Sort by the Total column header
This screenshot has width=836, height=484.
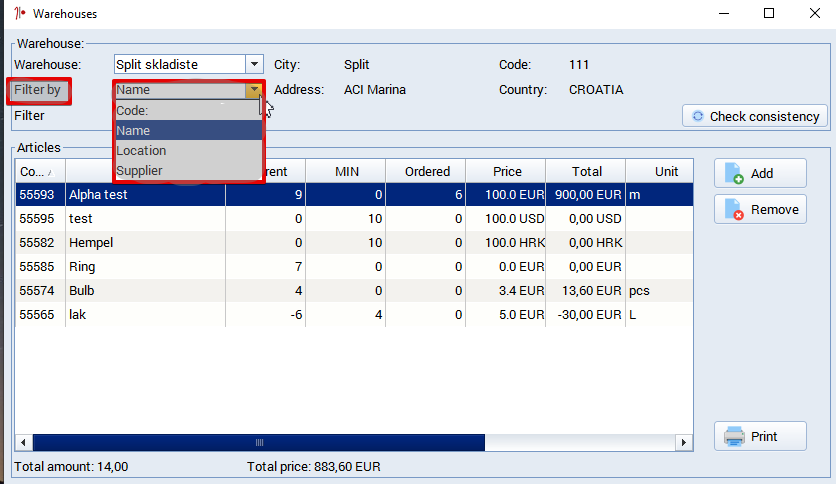(585, 172)
